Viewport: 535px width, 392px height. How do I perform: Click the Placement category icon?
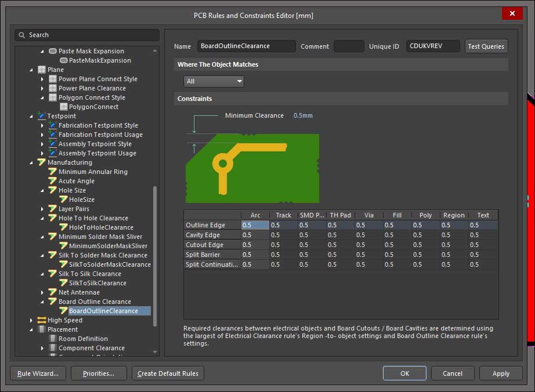click(x=42, y=329)
